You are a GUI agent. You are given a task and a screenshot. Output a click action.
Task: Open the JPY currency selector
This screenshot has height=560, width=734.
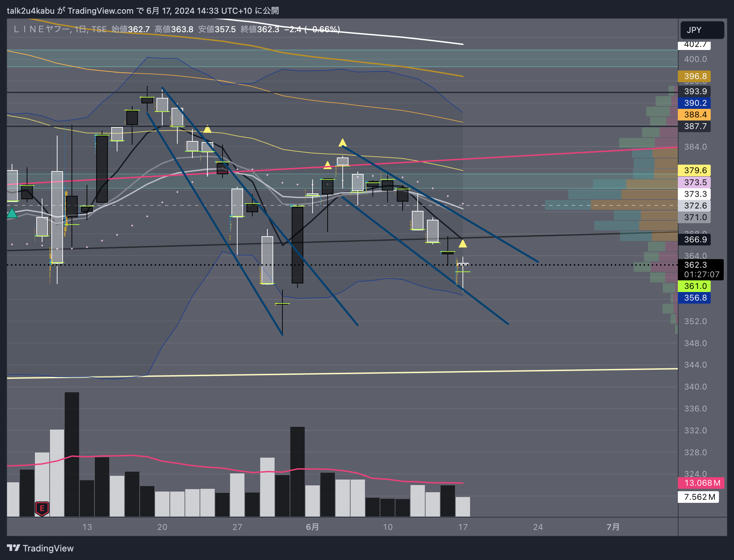coord(702,30)
